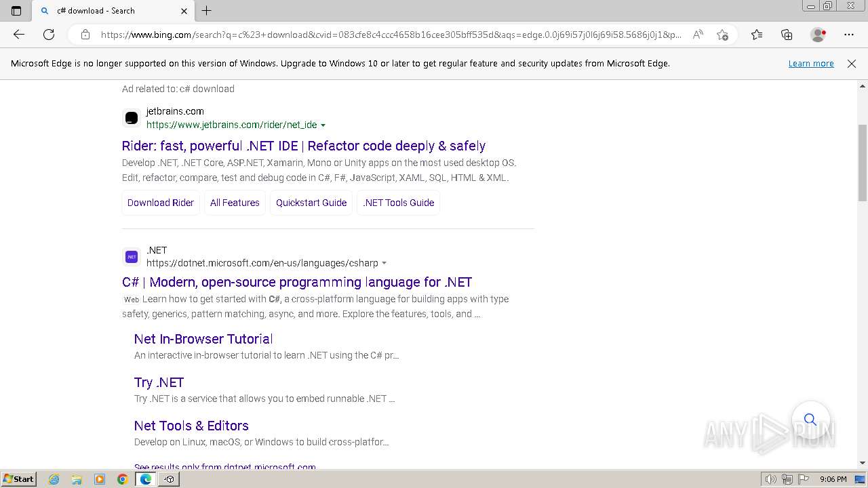Screen dimensions: 868x488
Task: View site information via the lock icon
Action: (x=85, y=35)
